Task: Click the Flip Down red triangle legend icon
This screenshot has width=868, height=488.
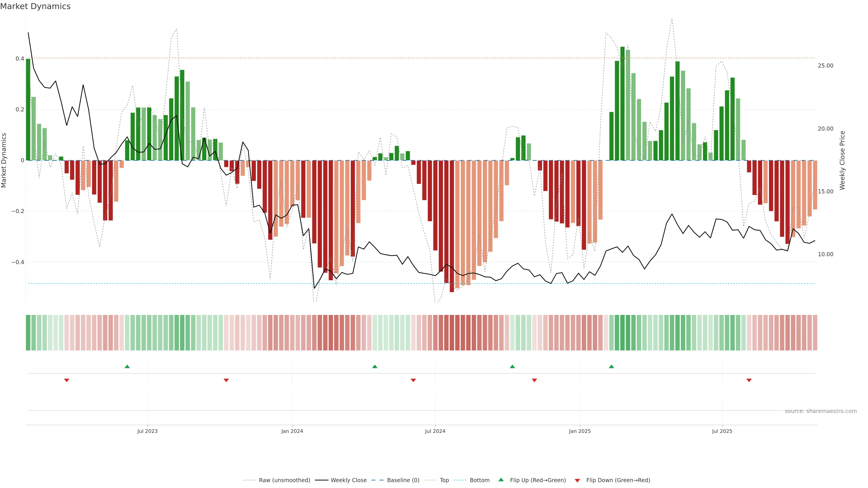Action: pyautogui.click(x=577, y=480)
